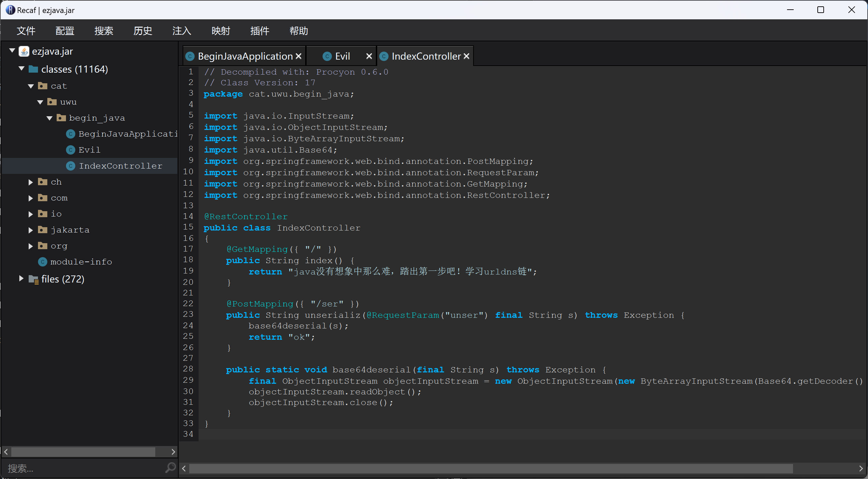
Task: Close the BeginJavaApplication tab
Action: point(298,56)
